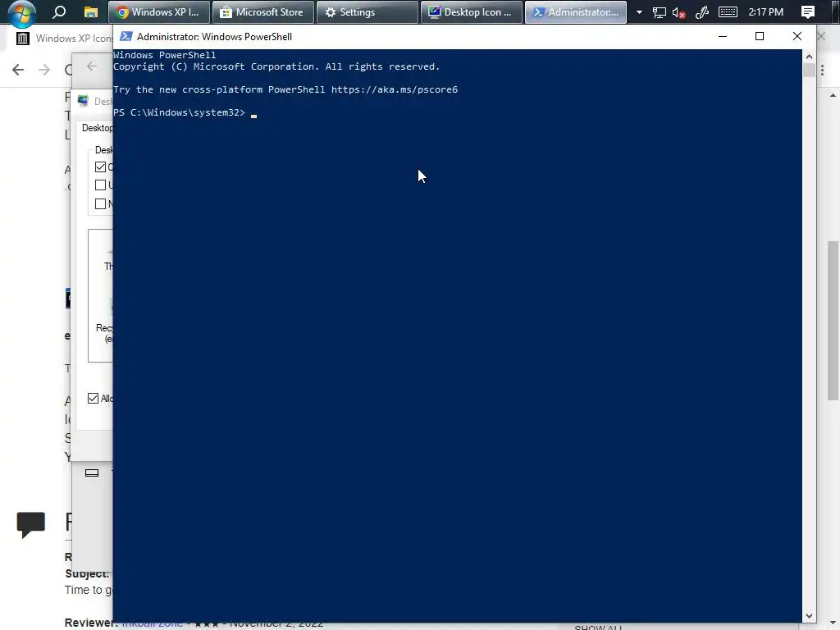840x630 pixels.
Task: Click PowerShell scrollbar down arrow
Action: click(x=809, y=616)
